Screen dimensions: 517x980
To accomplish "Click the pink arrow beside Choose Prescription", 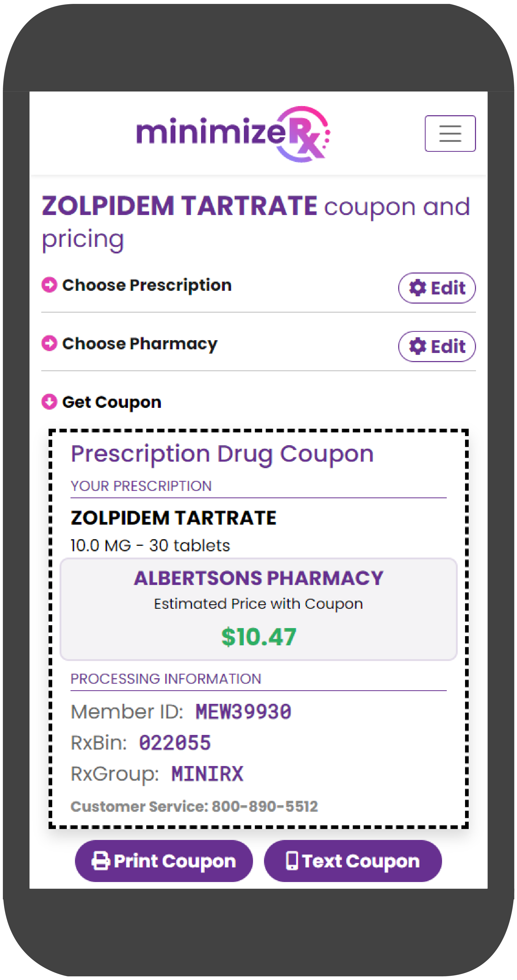I will coord(49,285).
